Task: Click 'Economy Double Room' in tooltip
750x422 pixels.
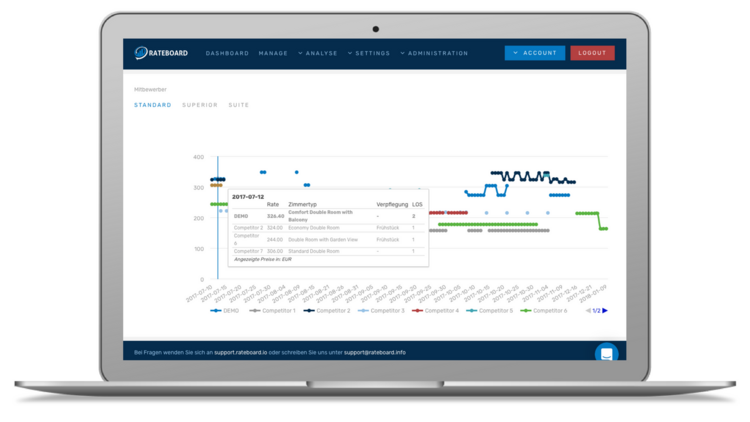Action: 314,228
